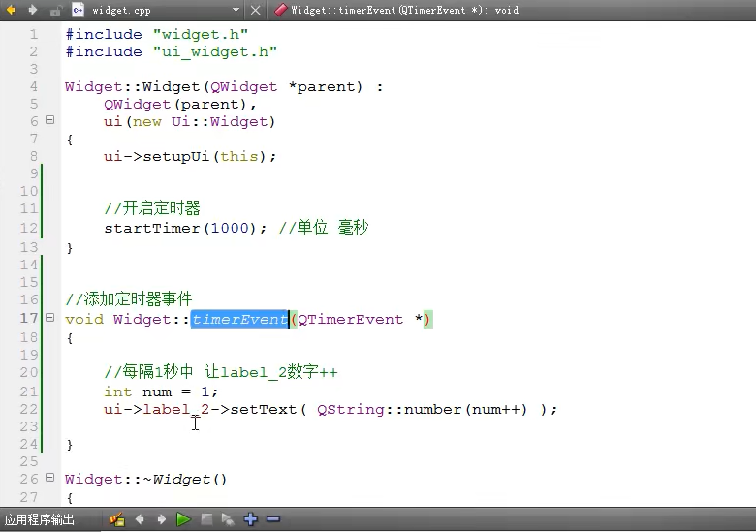Collapse the destructor fold marker at line 26
Image resolution: width=756 pixels, height=532 pixels.
coord(49,477)
